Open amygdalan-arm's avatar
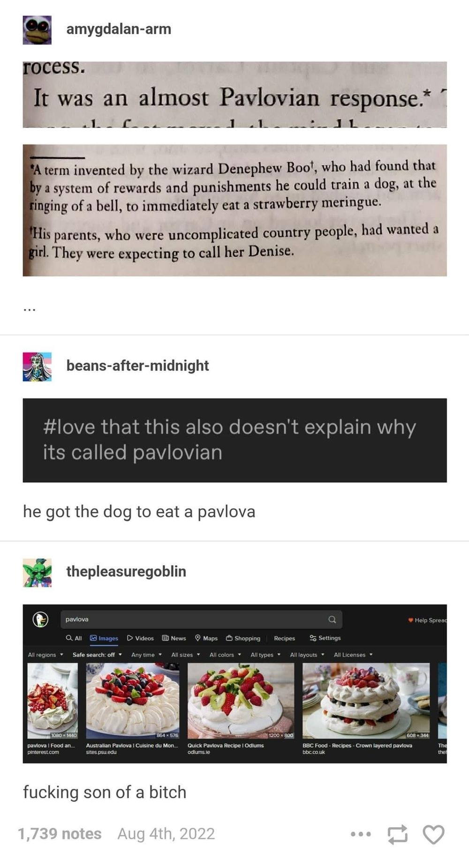Image resolution: width=469 pixels, height=868 pixels. [37, 30]
